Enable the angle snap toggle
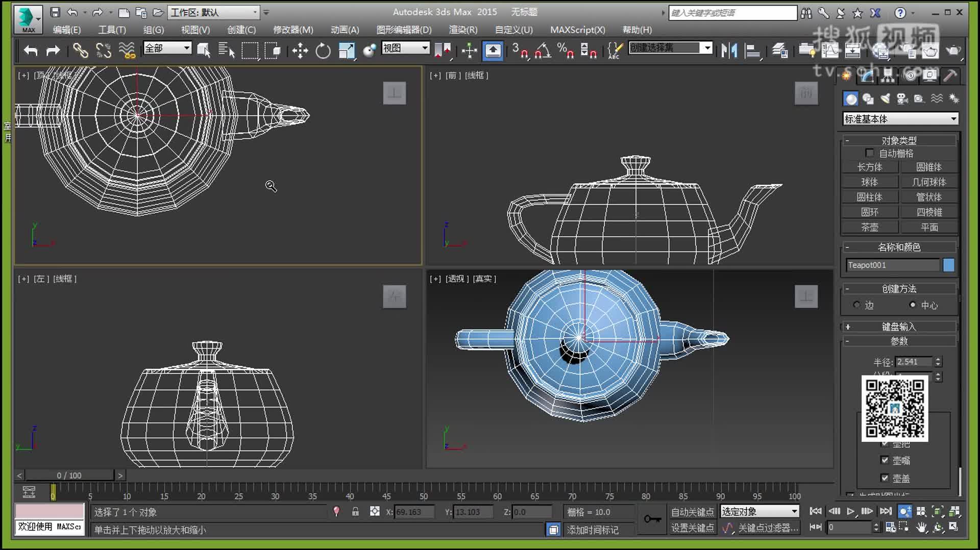Viewport: 980px width, 550px height. pos(543,51)
